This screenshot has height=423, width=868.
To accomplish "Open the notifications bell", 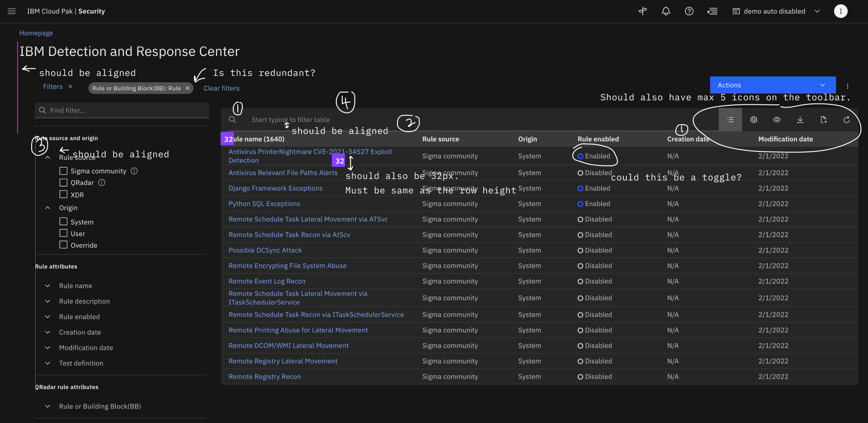I will point(666,11).
